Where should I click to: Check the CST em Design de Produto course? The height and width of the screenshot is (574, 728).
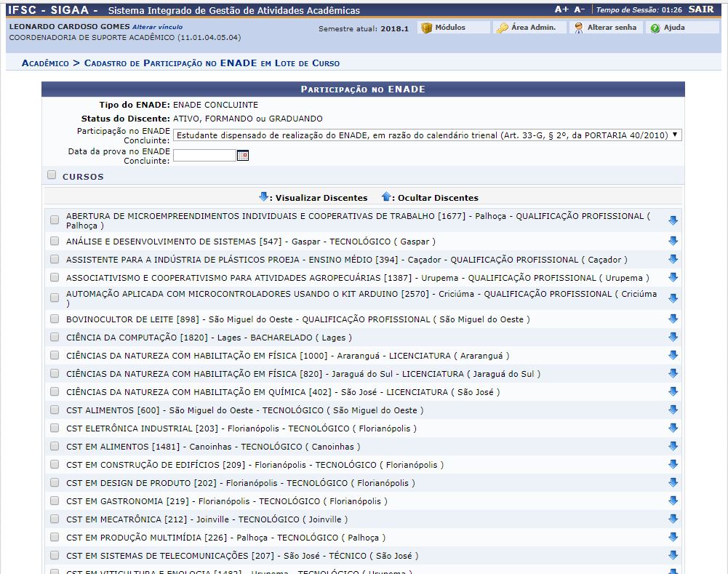click(55, 483)
